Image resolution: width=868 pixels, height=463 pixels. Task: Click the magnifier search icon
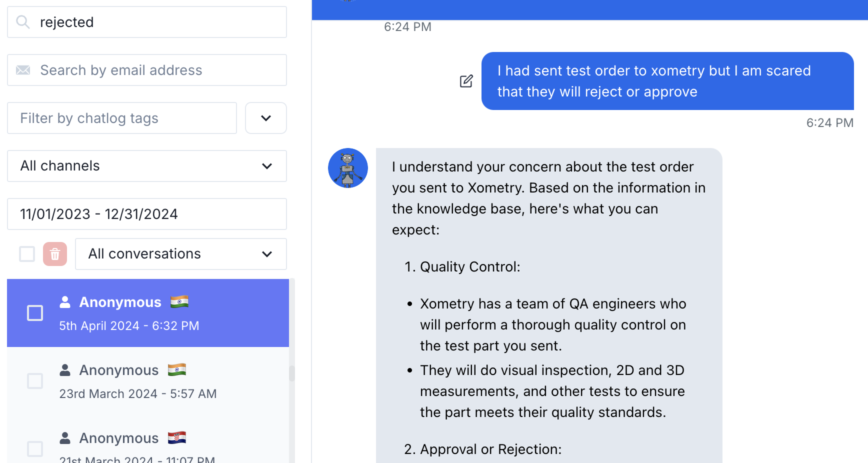coord(23,22)
